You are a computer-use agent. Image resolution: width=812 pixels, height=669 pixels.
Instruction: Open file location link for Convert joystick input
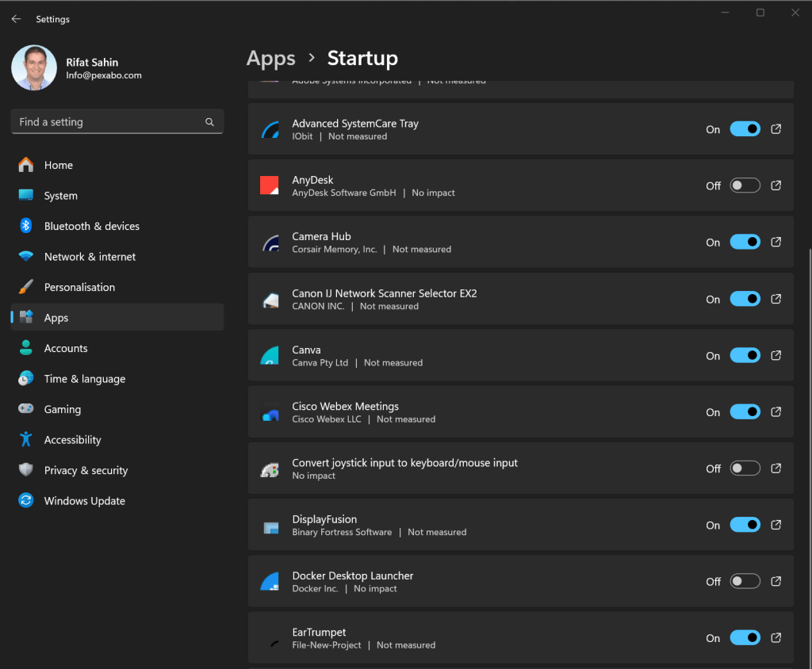[776, 468]
